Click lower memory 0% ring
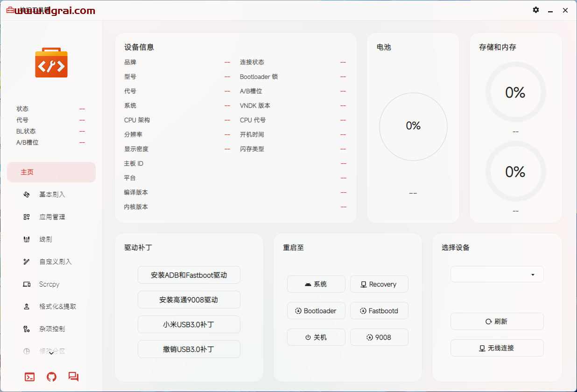577x392 pixels. [515, 172]
